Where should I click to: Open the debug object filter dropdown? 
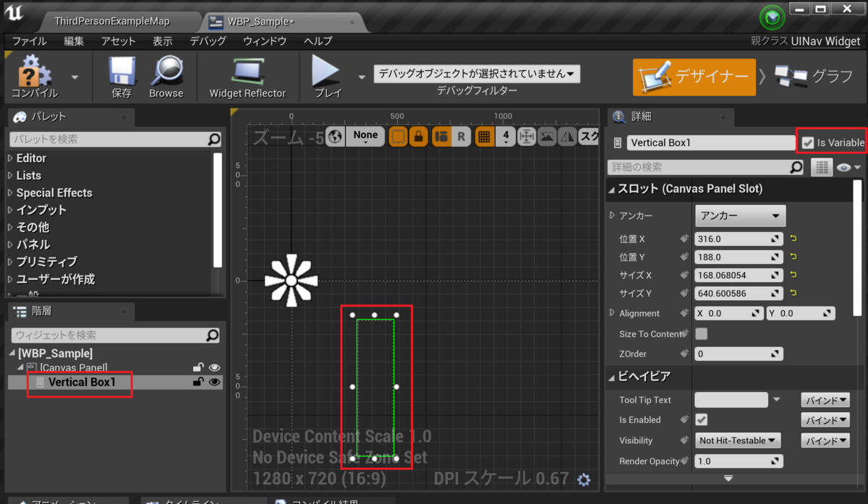[x=477, y=74]
